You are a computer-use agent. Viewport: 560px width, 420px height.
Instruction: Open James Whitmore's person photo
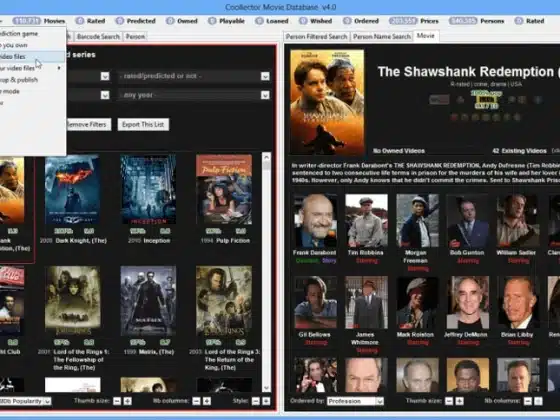366,302
